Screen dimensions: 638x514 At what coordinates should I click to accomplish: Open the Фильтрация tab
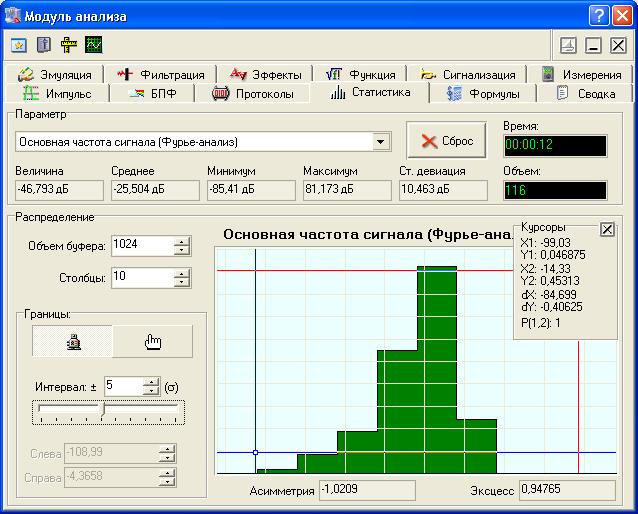coord(160,74)
